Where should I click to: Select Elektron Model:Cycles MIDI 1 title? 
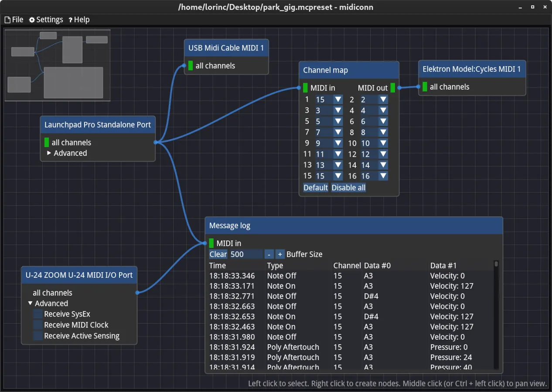[x=472, y=69]
